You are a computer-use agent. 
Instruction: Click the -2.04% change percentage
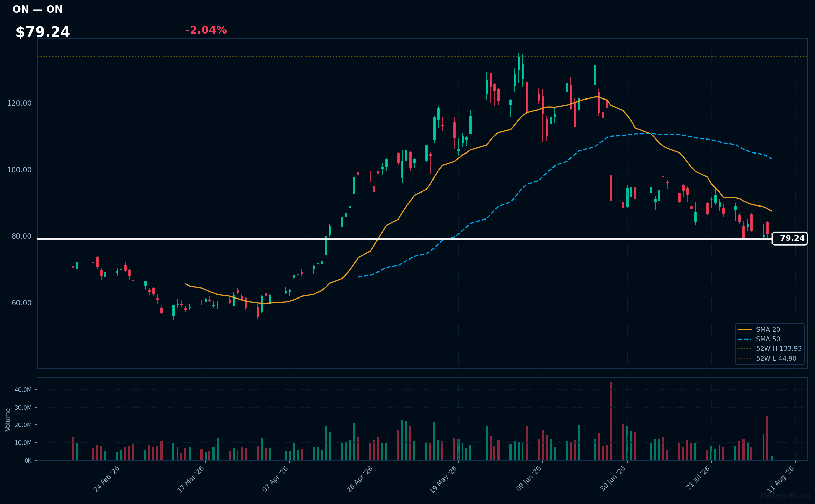point(206,30)
